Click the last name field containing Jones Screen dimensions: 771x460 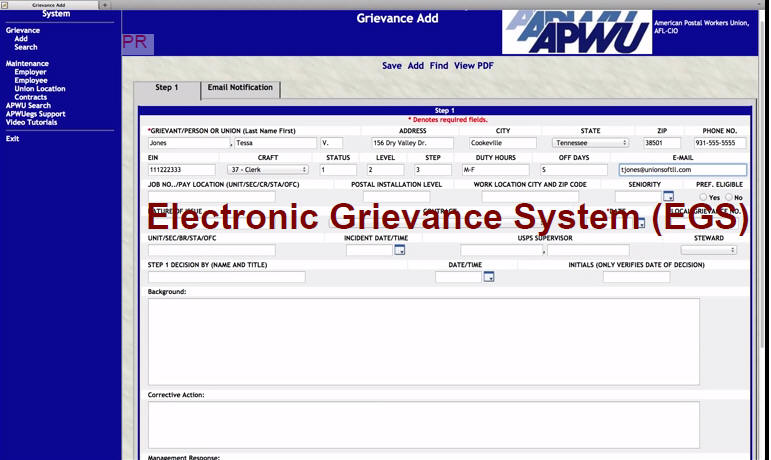tap(189, 143)
